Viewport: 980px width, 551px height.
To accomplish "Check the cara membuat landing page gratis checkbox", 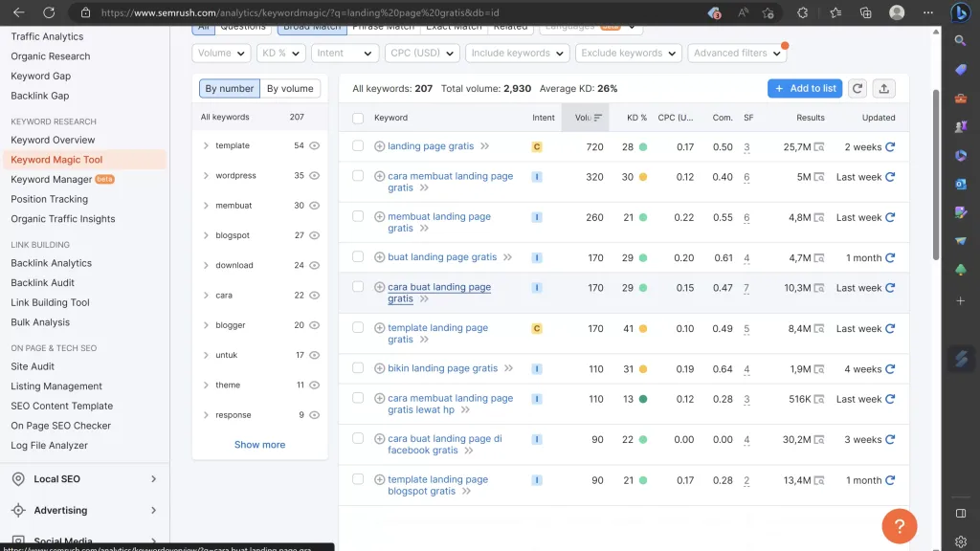I will (x=358, y=176).
